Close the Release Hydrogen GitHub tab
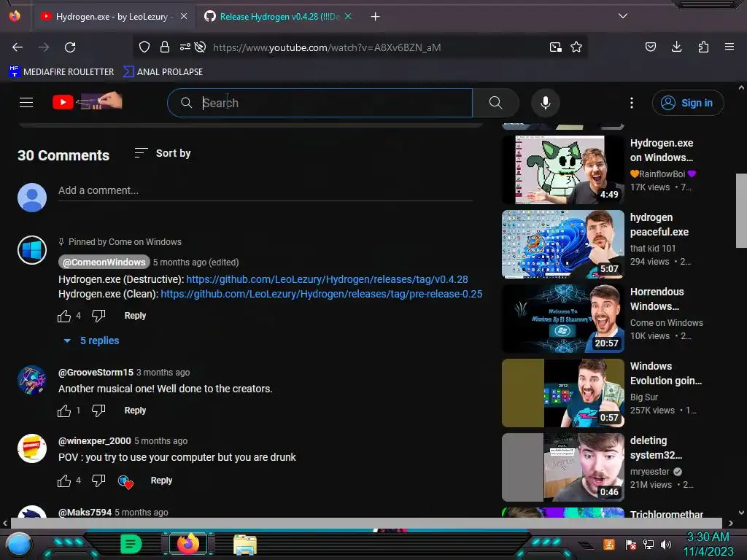Viewport: 747px width, 560px height. tap(348, 16)
